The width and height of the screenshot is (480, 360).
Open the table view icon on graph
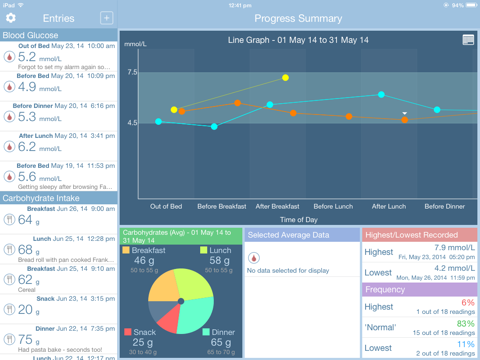(468, 40)
